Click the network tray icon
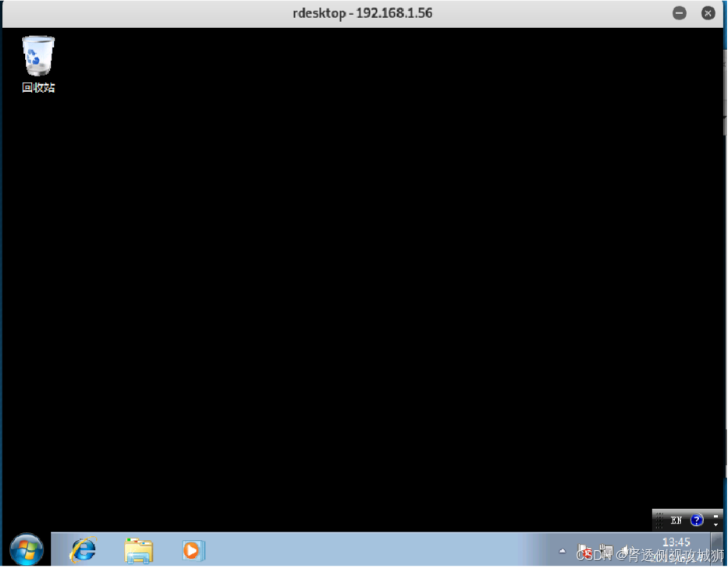Image resolution: width=728 pixels, height=568 pixels. pos(606,551)
